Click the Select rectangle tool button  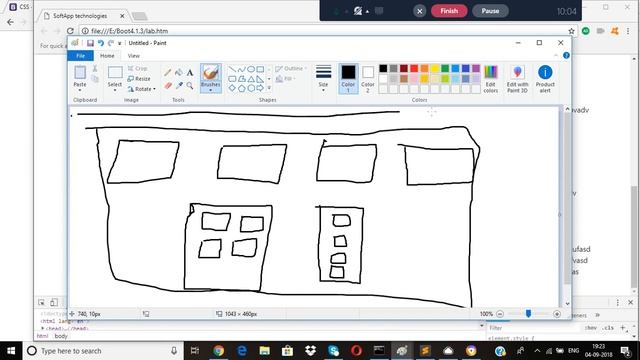pos(115,73)
